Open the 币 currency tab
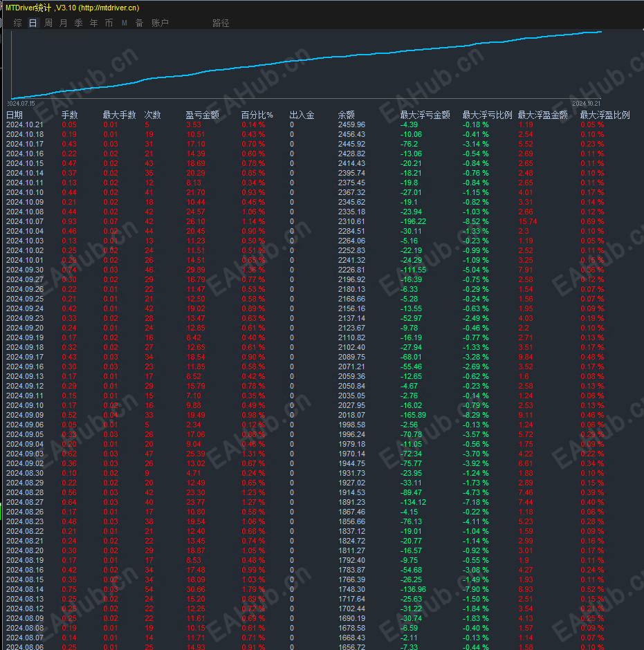 [x=109, y=24]
